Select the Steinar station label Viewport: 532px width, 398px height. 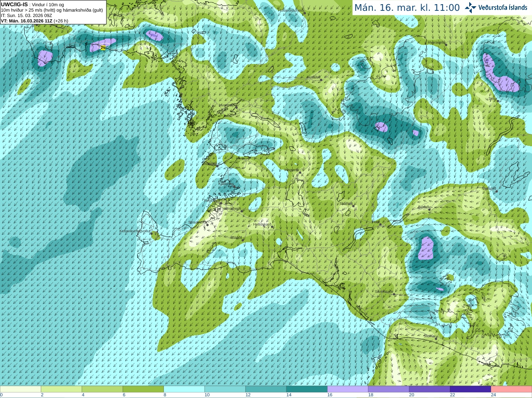click(430, 336)
